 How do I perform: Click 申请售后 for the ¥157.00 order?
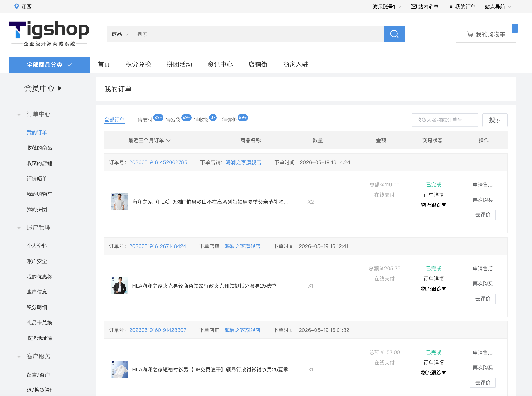pos(483,353)
